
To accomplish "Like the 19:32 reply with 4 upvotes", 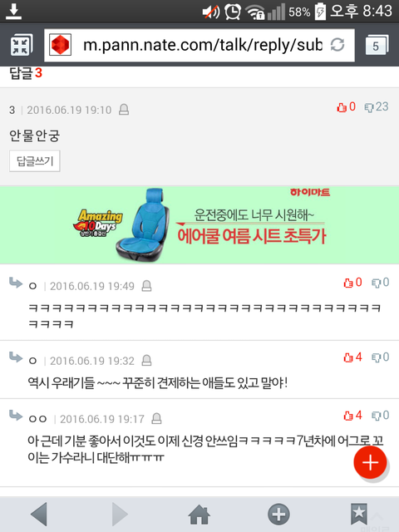I will pos(352,357).
